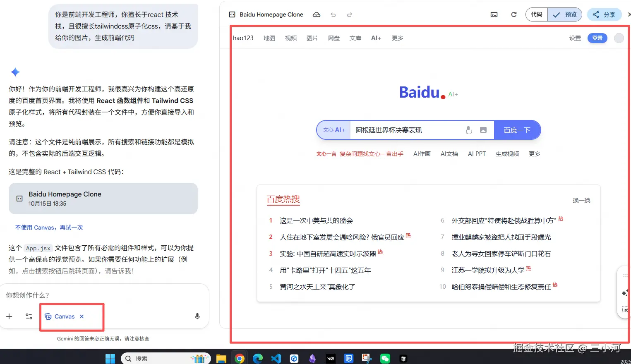
Task: Click the image search icon in search box
Action: click(483, 130)
